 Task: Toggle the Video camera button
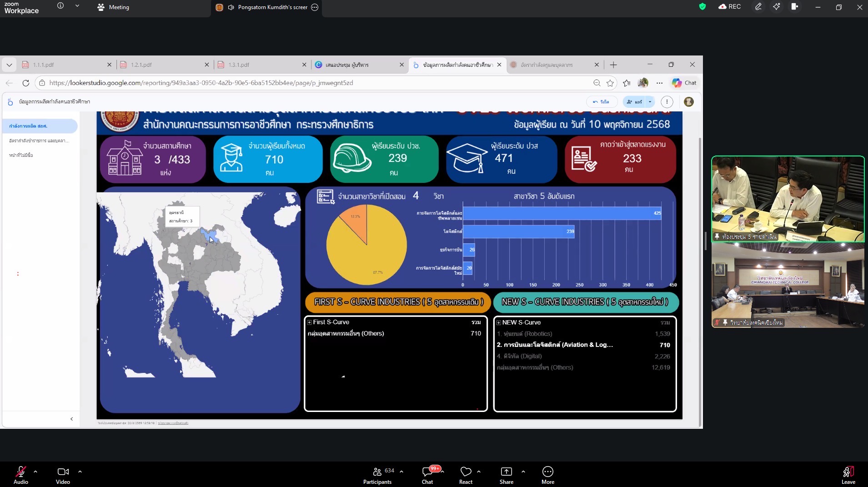(63, 472)
